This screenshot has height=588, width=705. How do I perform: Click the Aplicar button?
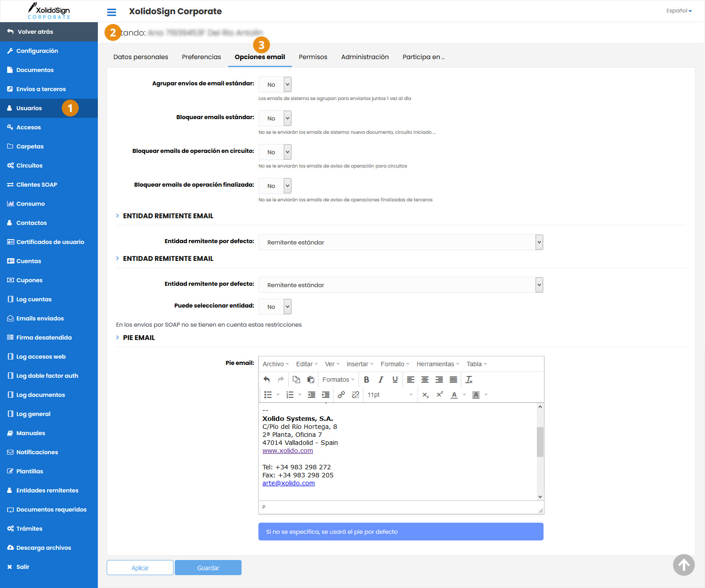coord(140,568)
